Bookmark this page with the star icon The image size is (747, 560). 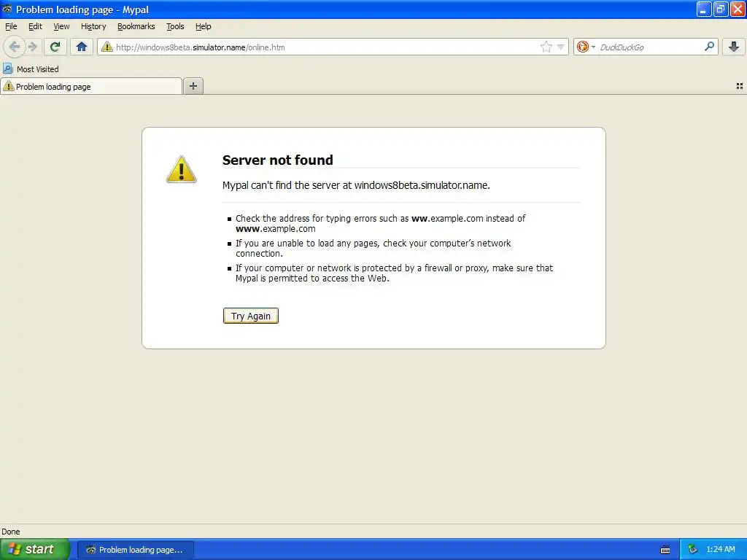coord(546,47)
